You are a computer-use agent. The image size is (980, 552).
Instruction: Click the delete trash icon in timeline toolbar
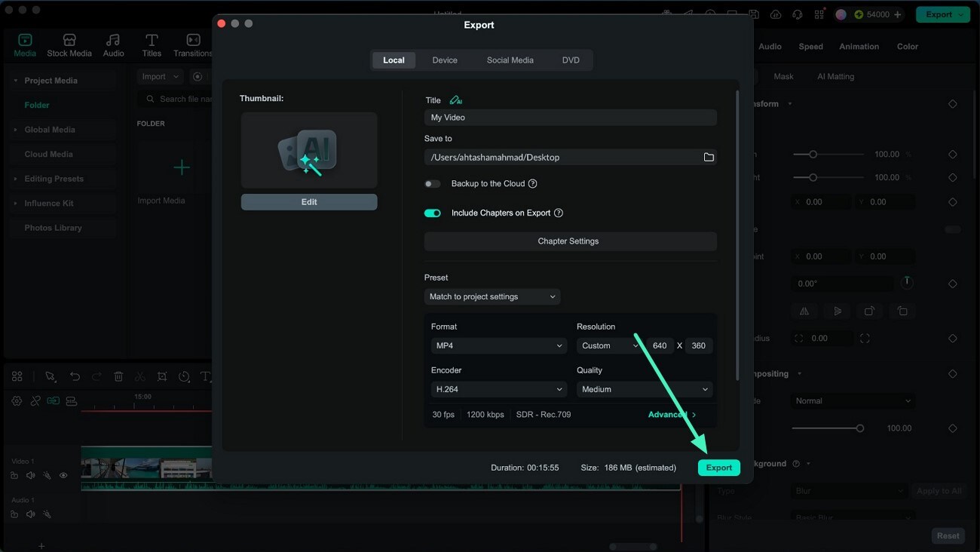pyautogui.click(x=118, y=376)
